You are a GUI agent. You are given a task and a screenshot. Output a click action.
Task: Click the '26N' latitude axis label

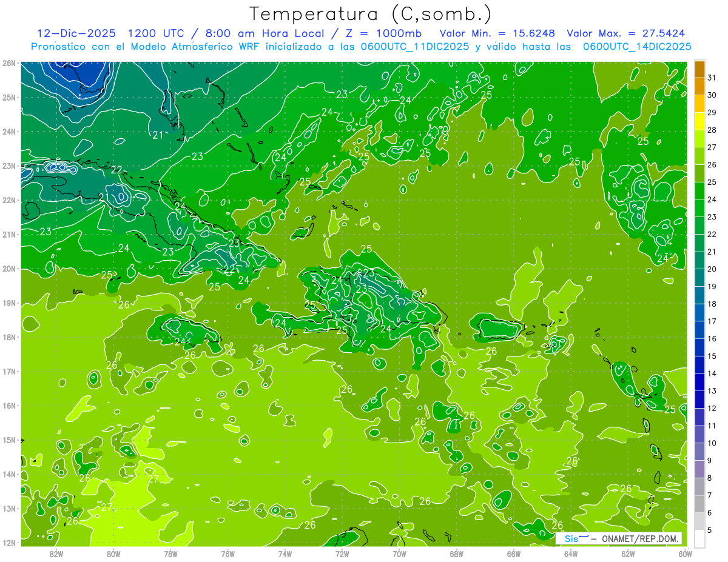point(8,63)
